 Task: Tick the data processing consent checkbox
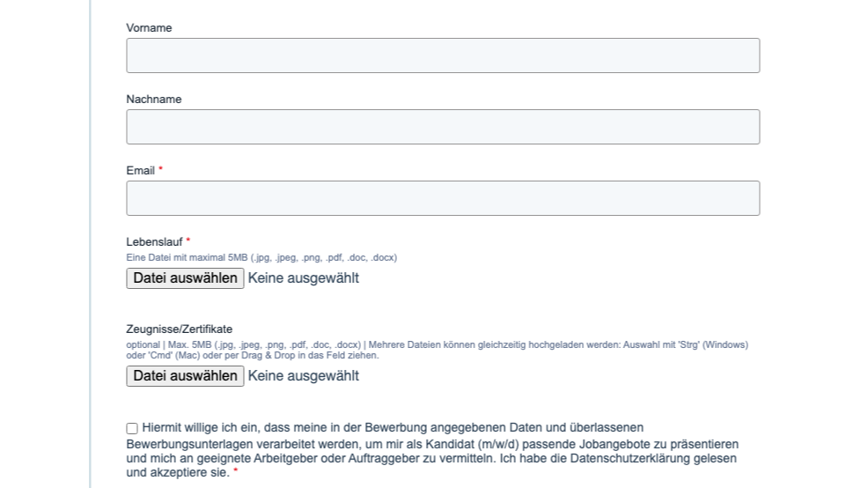[132, 428]
